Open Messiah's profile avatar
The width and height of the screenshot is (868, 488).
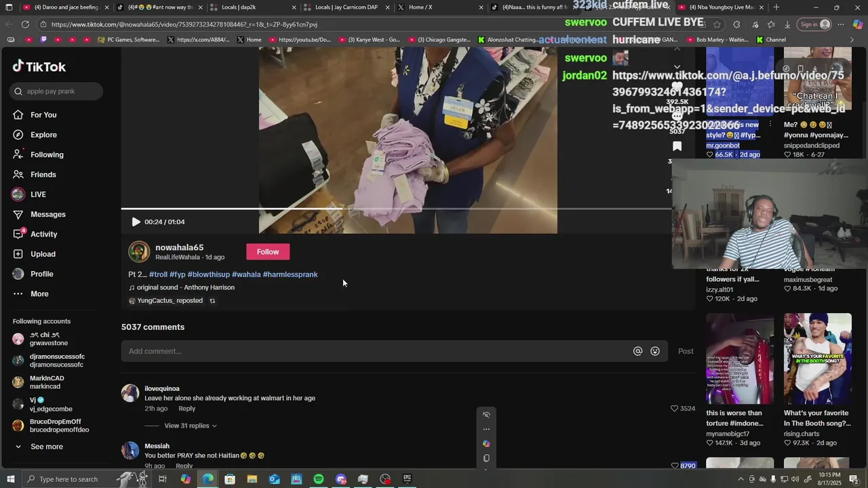click(130, 450)
